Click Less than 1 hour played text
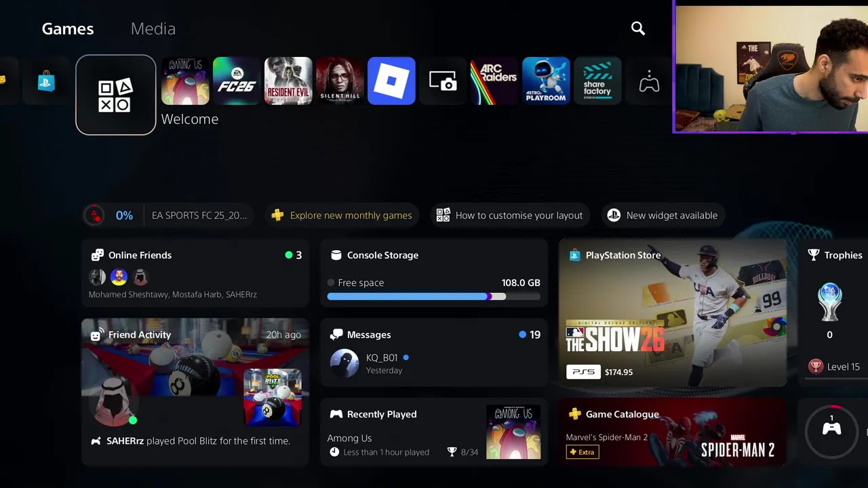The height and width of the screenshot is (488, 868). (386, 452)
